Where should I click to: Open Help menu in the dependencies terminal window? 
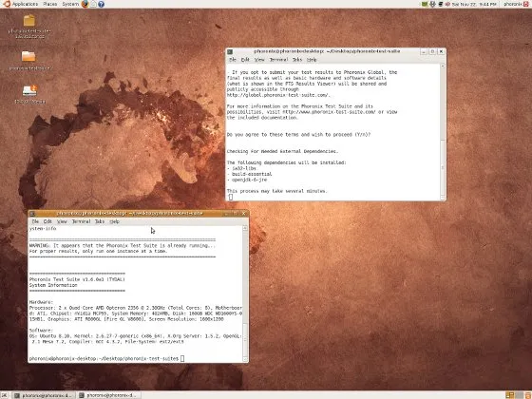click(312, 60)
